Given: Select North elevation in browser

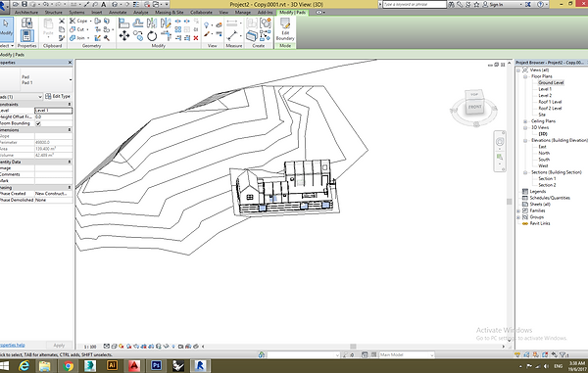Looking at the screenshot, I should click(x=544, y=153).
